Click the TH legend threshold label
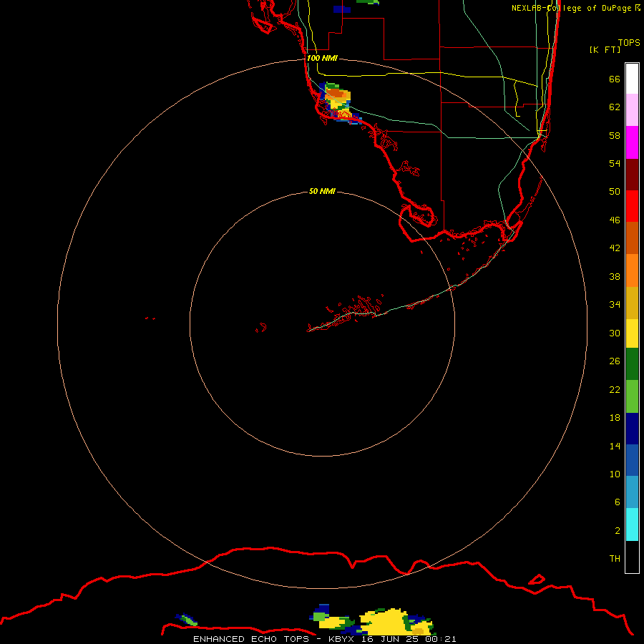Screen dimensions: 644x644 click(x=615, y=559)
